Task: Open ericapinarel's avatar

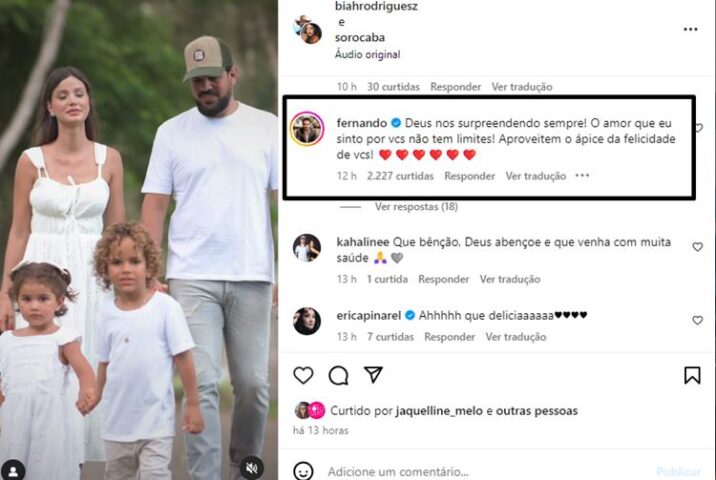Action: pyautogui.click(x=307, y=321)
